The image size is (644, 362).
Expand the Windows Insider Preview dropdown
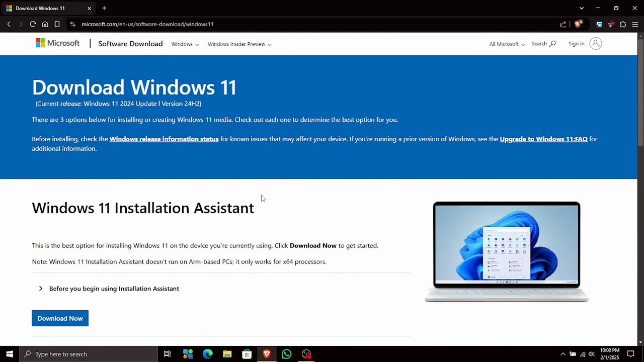239,44
